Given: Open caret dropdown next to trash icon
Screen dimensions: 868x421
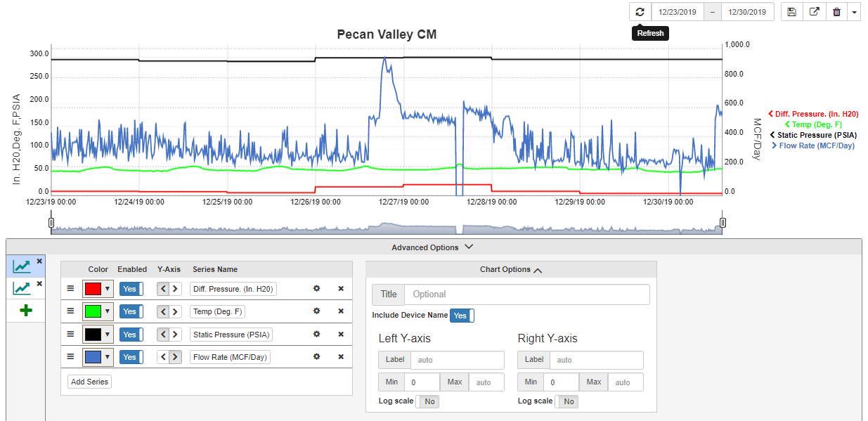Looking at the screenshot, I should pos(853,12).
